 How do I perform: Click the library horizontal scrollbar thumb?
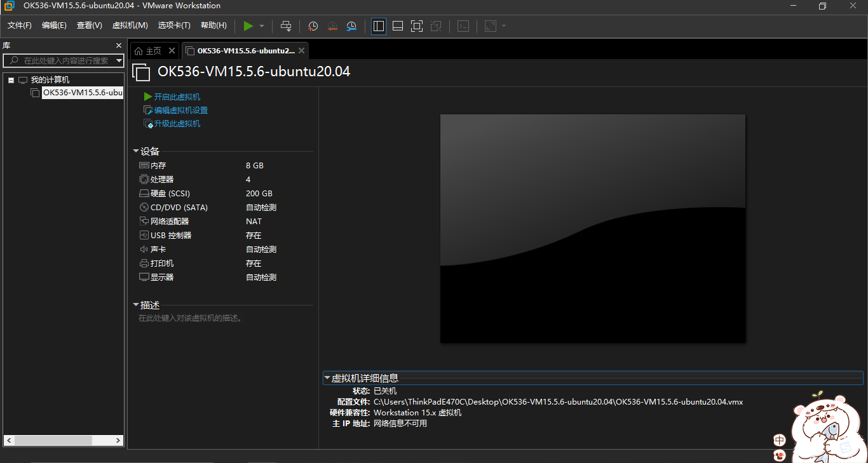point(53,440)
